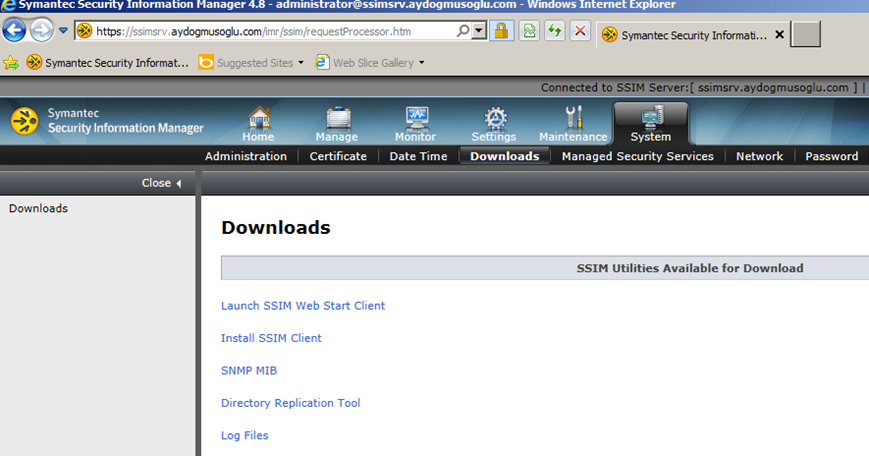Expand the Suggested Sites dropdown

tap(301, 63)
